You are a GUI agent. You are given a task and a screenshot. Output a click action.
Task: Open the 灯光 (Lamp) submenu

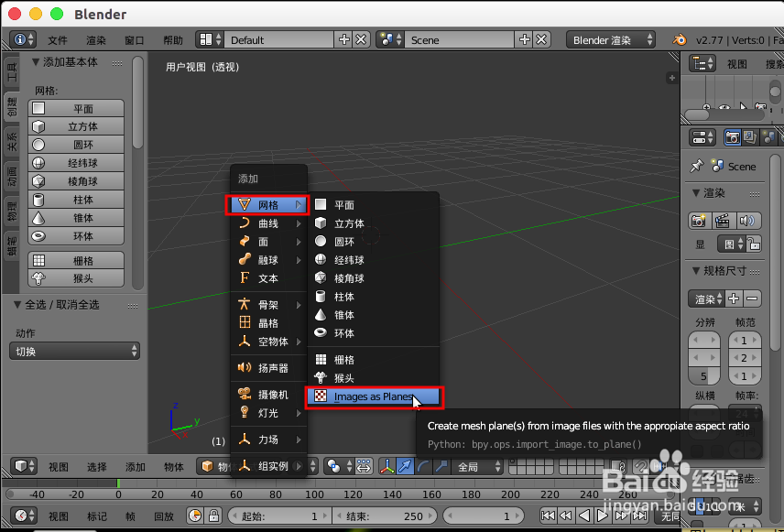tap(269, 413)
